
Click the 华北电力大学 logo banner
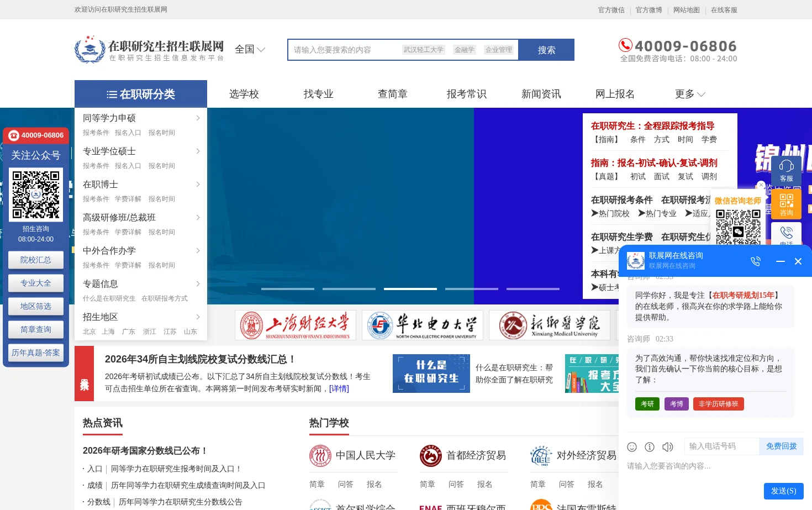423,325
